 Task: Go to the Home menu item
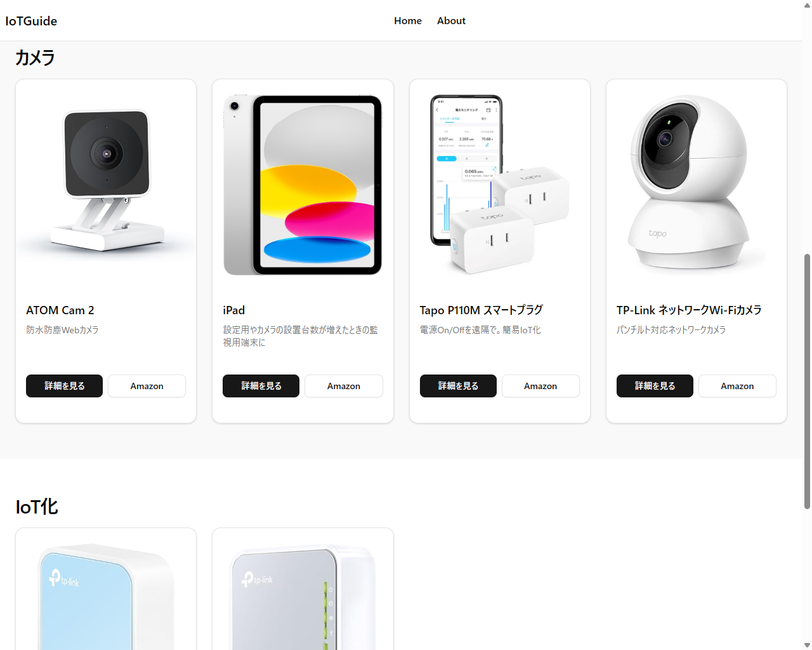408,21
